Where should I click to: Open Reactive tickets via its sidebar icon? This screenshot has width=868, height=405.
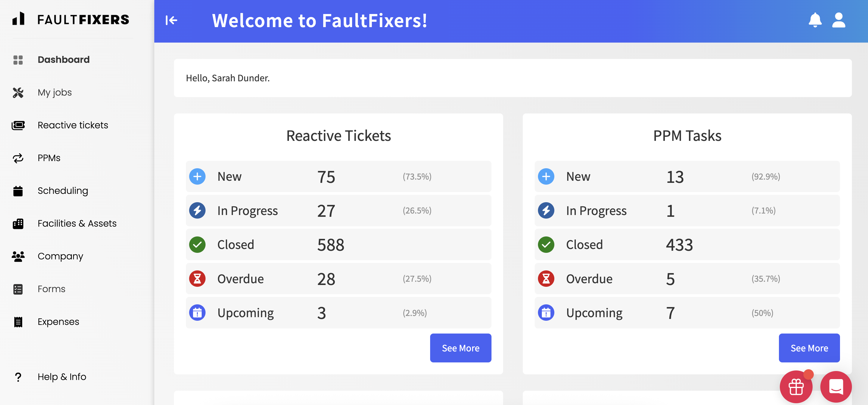click(18, 125)
